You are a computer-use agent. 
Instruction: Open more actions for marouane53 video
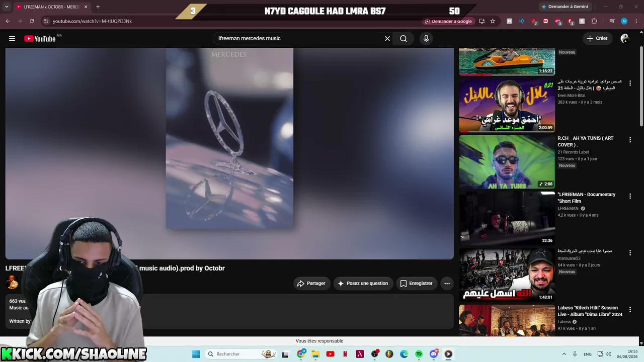[630, 253]
